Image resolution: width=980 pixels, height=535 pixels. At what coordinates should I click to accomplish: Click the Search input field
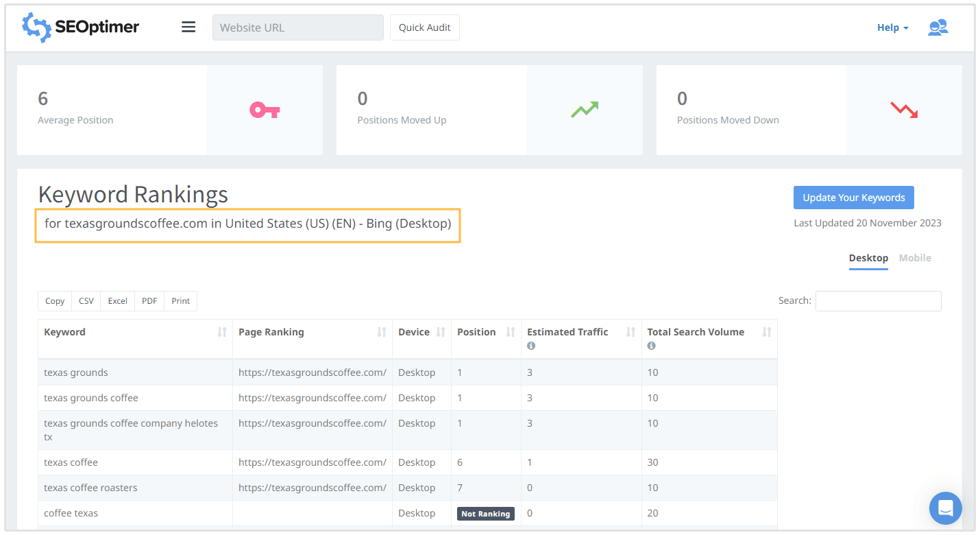tap(878, 301)
